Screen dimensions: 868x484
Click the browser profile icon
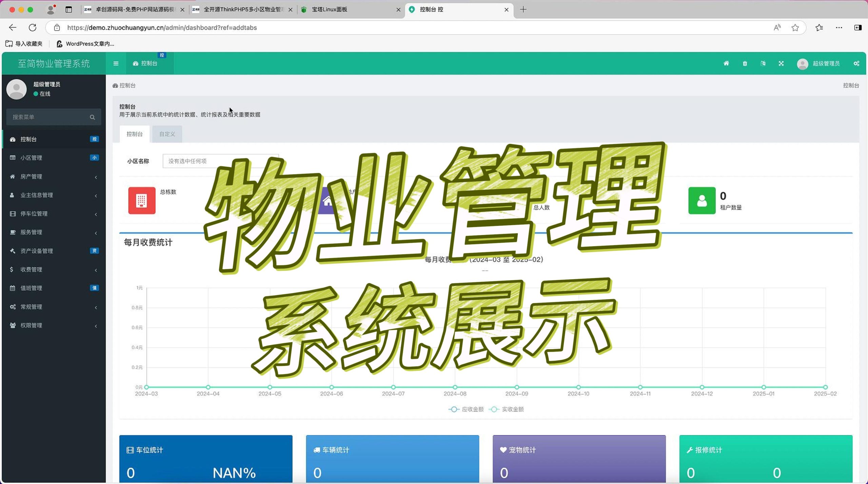click(x=51, y=9)
